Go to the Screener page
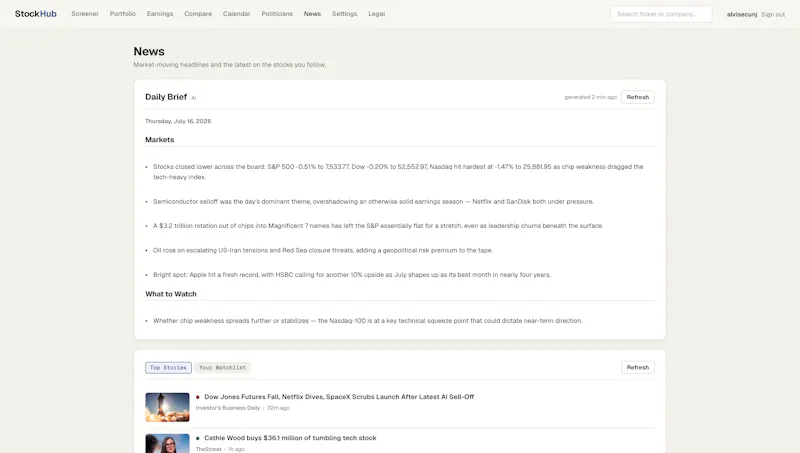 tap(85, 14)
